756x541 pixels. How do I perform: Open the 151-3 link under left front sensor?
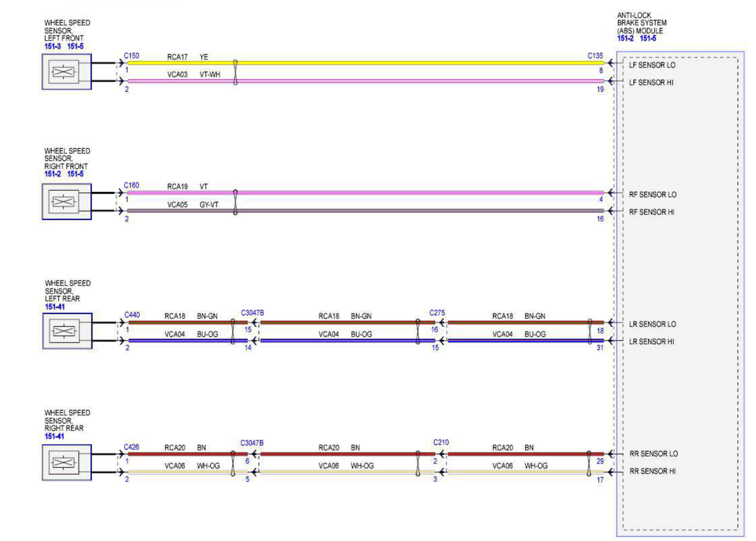point(52,47)
